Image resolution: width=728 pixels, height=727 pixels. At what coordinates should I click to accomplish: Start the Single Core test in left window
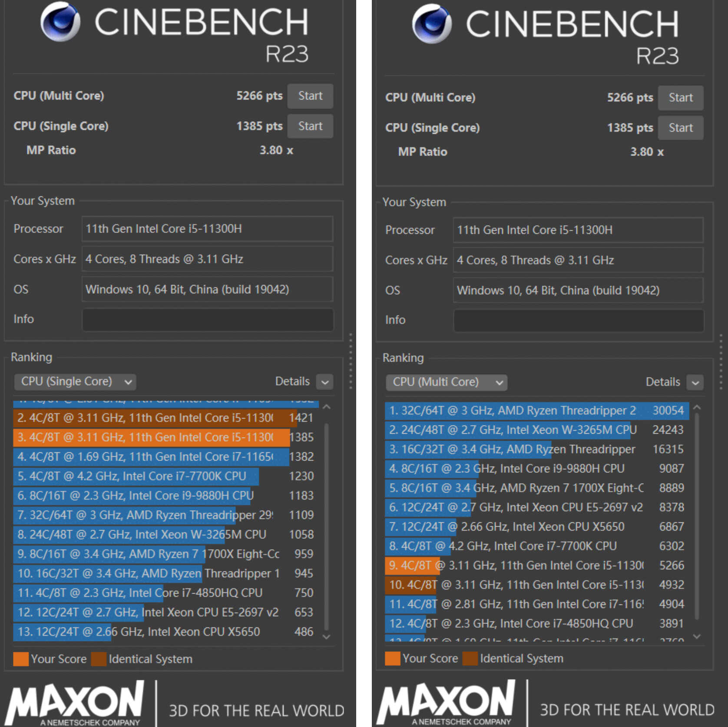point(310,126)
